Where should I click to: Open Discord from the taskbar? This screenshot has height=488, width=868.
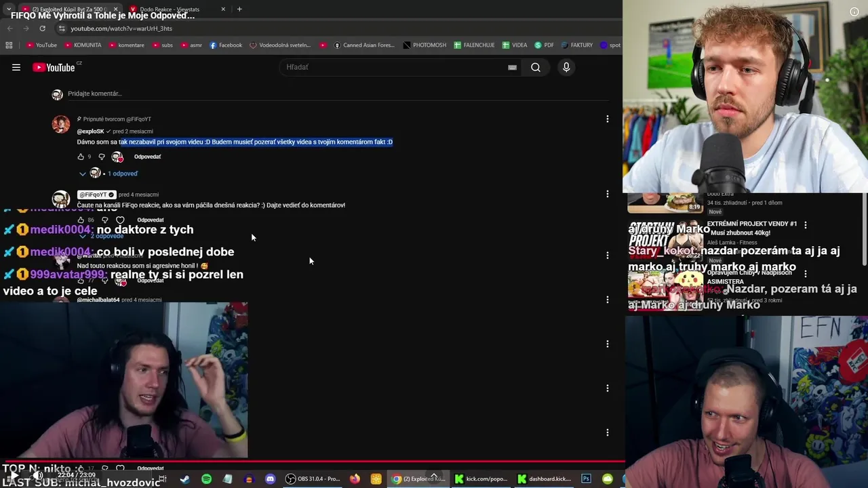tap(270, 479)
